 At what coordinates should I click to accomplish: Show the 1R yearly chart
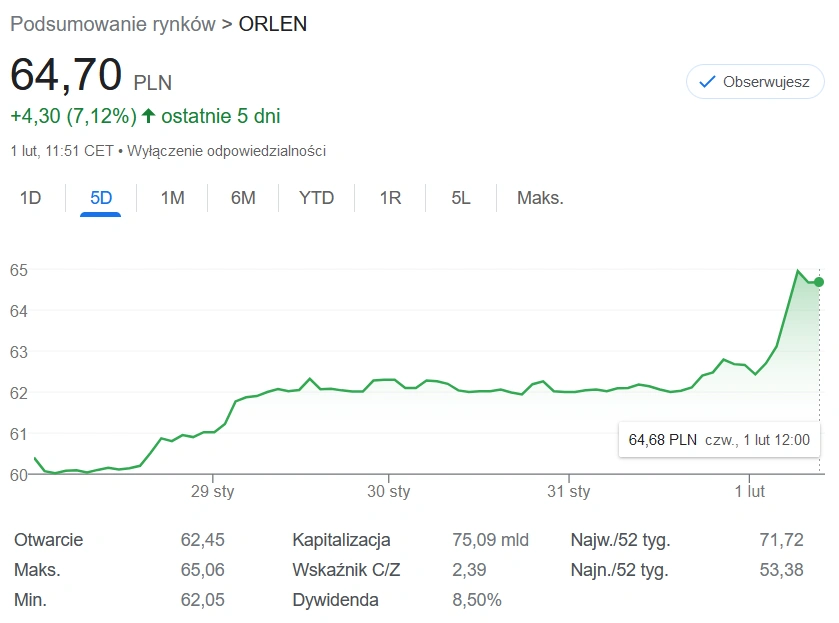coord(390,198)
